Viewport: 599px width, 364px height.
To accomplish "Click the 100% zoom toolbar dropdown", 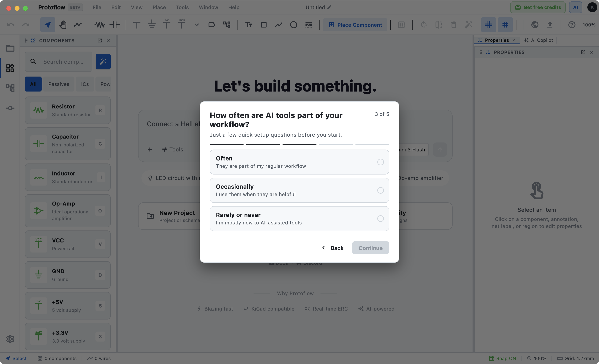I will (x=589, y=25).
